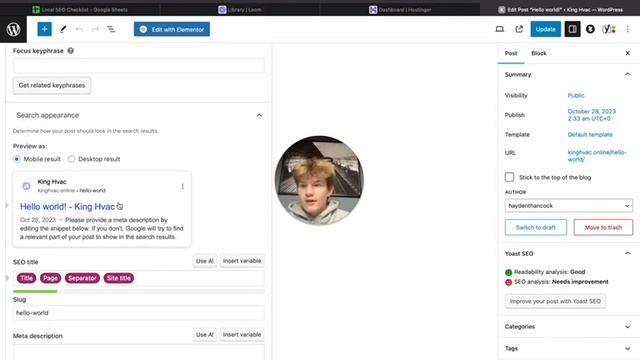The width and height of the screenshot is (640, 360).
Task: Click the Slug field hello-world
Action: coord(139,313)
